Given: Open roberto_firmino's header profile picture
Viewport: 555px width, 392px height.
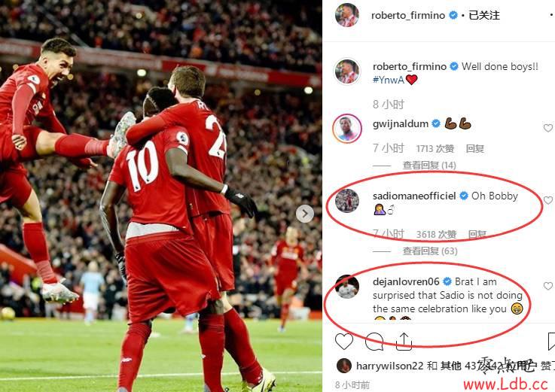Looking at the screenshot, I should (347, 16).
